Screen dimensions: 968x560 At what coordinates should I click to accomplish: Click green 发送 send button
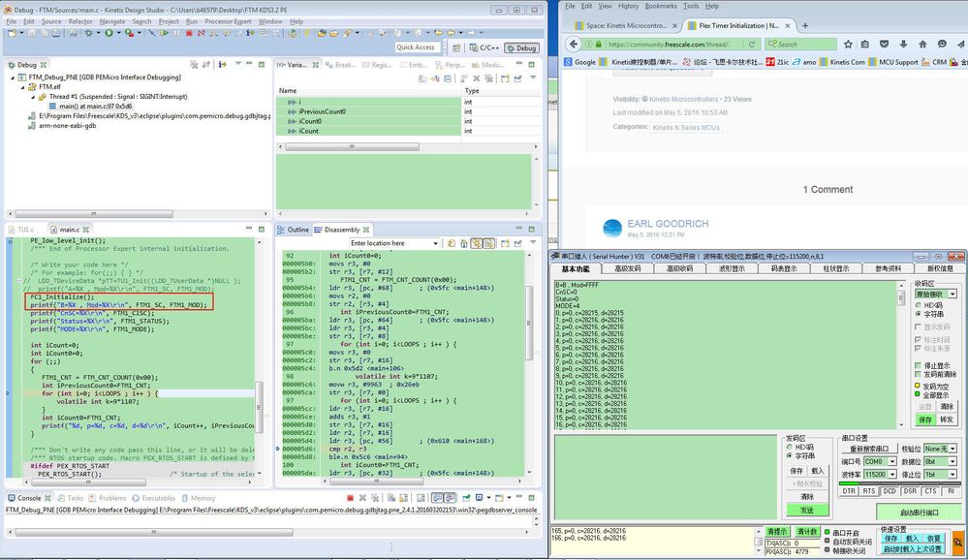pyautogui.click(x=806, y=511)
